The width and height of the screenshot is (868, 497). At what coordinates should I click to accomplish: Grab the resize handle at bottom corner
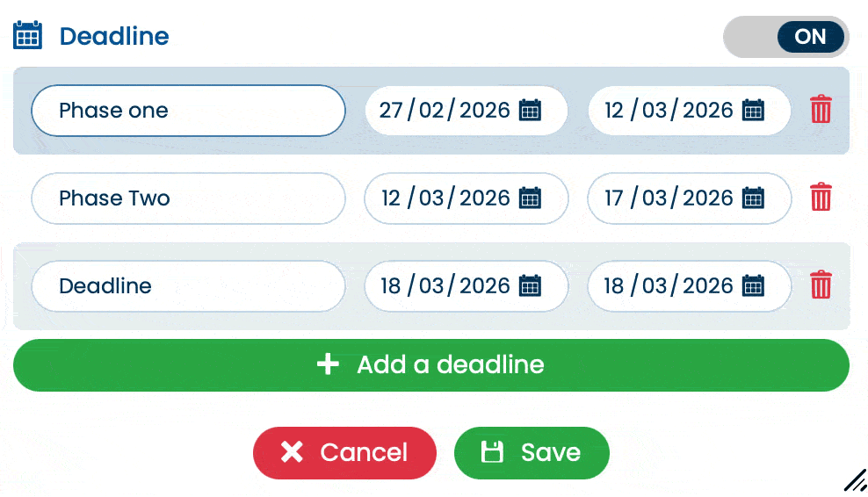tap(854, 480)
